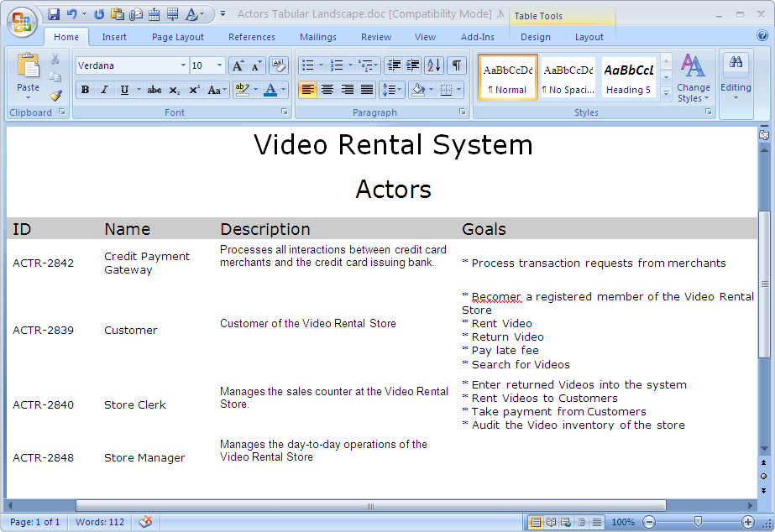Toggle Underline formatting
Image resolution: width=775 pixels, height=532 pixels.
(124, 90)
